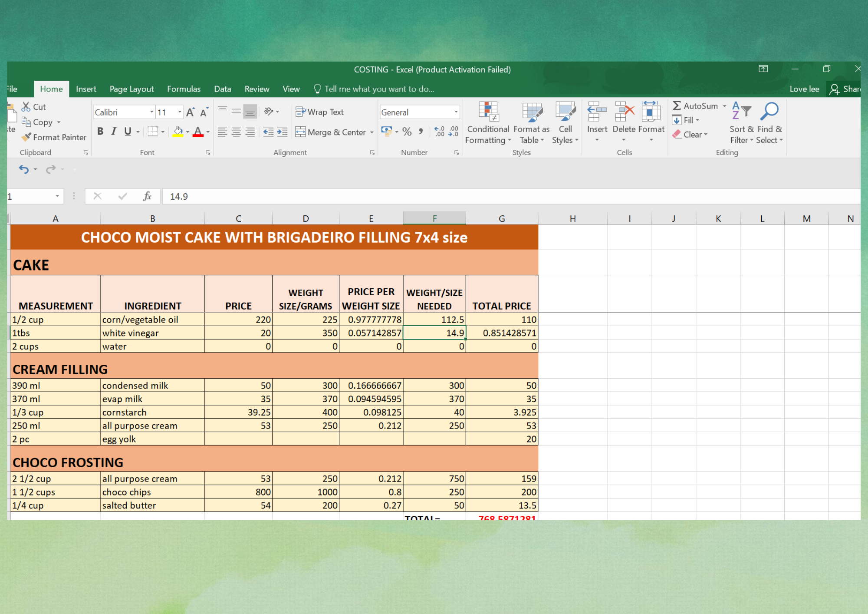The height and width of the screenshot is (614, 868).
Task: Click the Percent Style icon
Action: (407, 132)
